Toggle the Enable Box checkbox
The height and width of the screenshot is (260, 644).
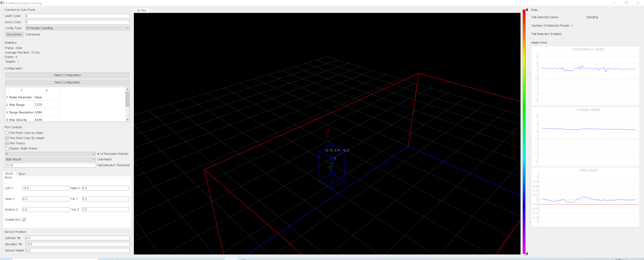coord(24,220)
